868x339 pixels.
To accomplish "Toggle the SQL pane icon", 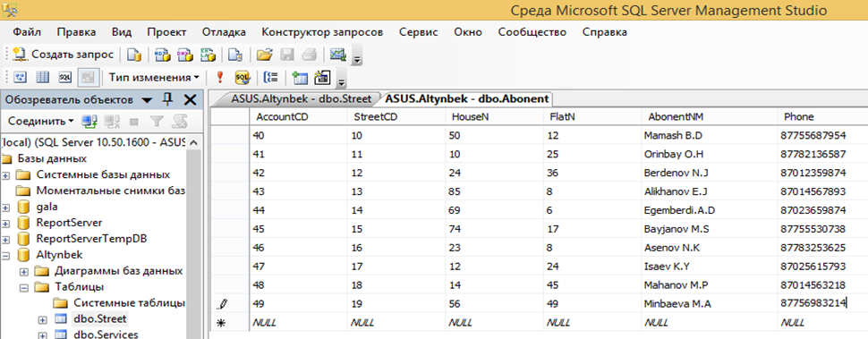I will tap(64, 78).
